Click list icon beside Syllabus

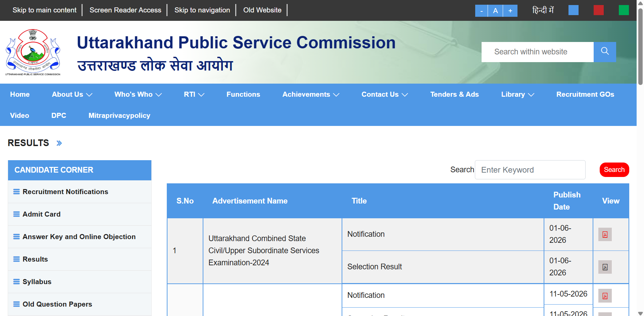tap(16, 282)
